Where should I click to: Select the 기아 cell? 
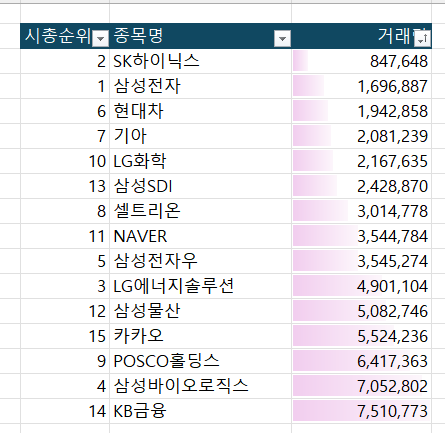[200, 136]
